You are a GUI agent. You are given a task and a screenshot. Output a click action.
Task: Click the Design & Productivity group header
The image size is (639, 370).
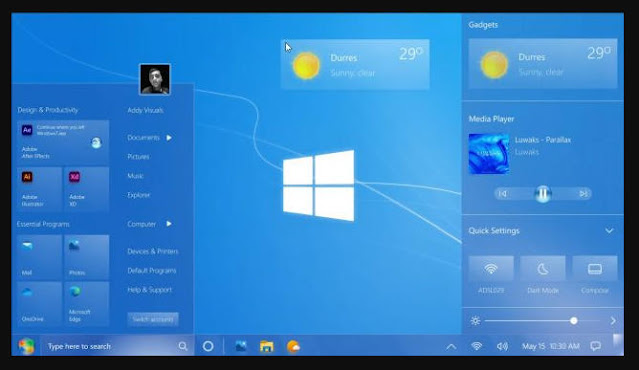[48, 110]
